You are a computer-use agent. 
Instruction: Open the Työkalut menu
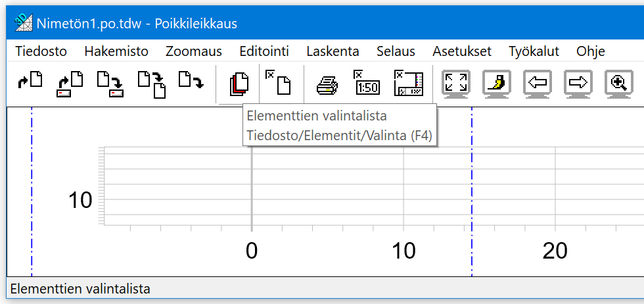(x=534, y=51)
